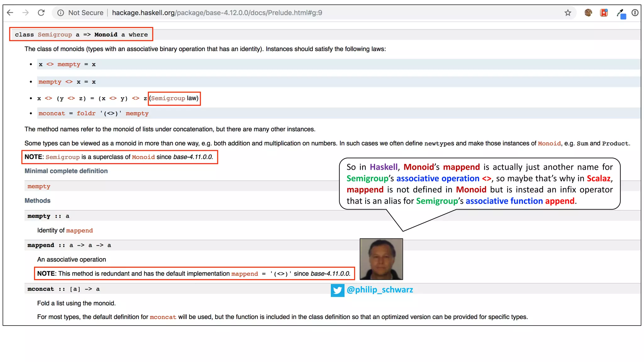The image size is (644, 362).
Task: Open the Semigroup link in class declaration
Action: click(55, 35)
